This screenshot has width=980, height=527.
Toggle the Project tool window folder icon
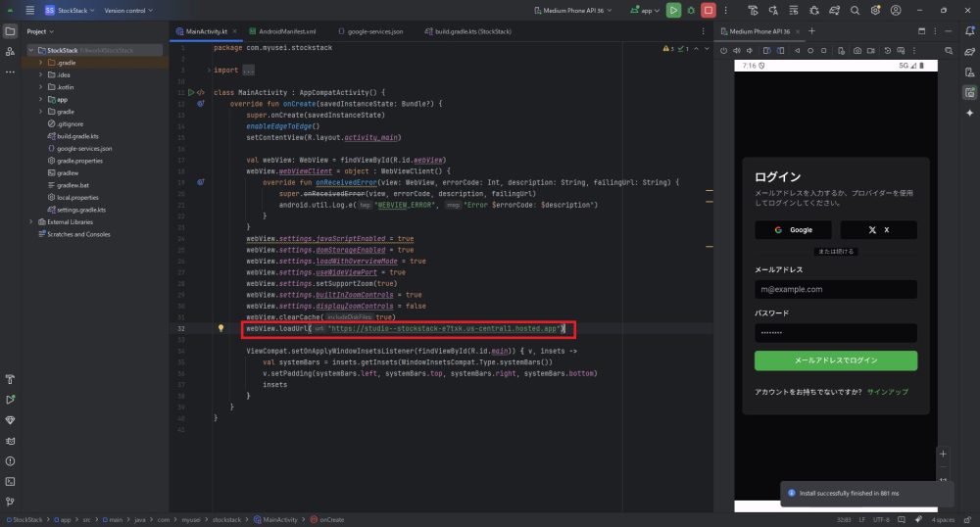point(11,31)
